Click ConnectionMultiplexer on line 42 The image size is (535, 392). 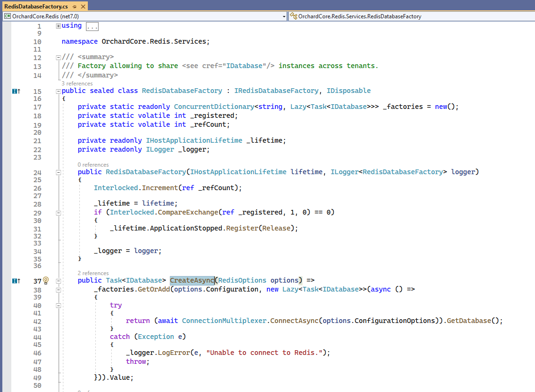click(x=224, y=321)
